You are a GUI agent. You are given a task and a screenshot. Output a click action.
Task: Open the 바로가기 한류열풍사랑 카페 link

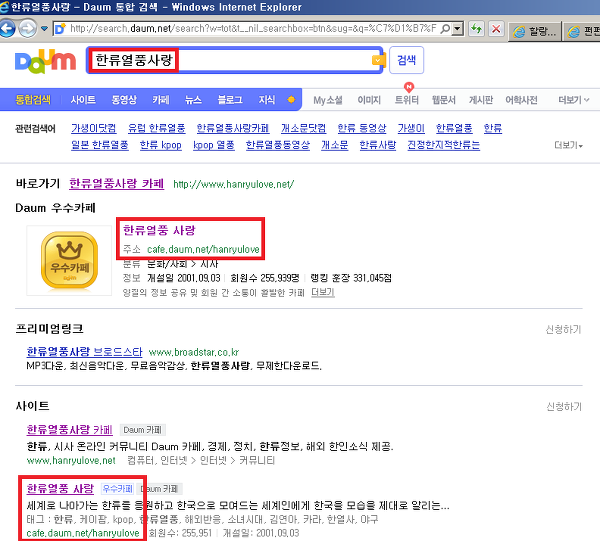point(116,184)
